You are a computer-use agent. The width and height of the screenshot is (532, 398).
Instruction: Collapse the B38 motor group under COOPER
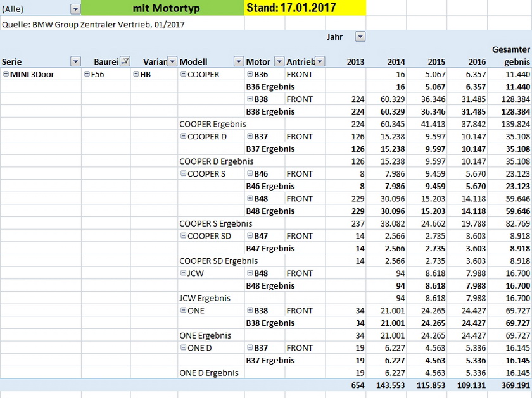click(250, 99)
